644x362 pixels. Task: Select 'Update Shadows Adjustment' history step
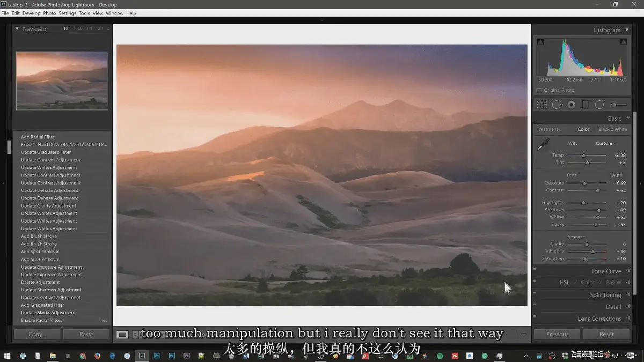[51, 290]
